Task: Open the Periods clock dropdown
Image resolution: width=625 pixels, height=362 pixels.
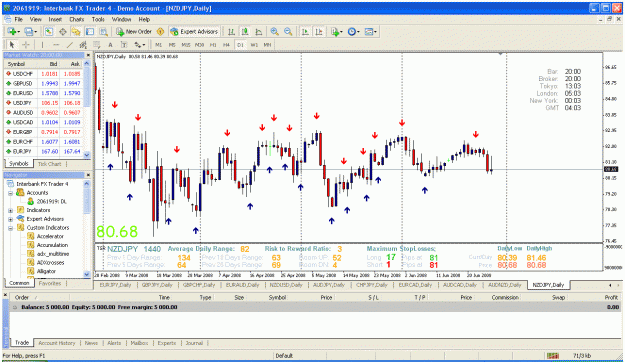Action: [x=354, y=31]
